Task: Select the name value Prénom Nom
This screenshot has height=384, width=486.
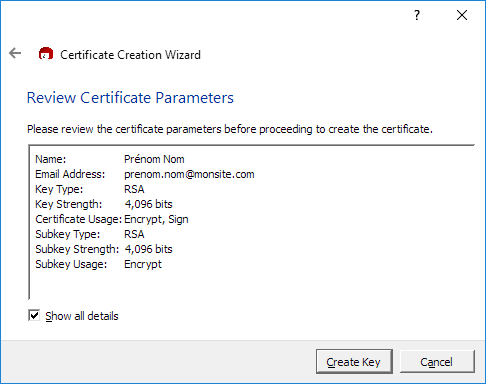Action: point(154,159)
